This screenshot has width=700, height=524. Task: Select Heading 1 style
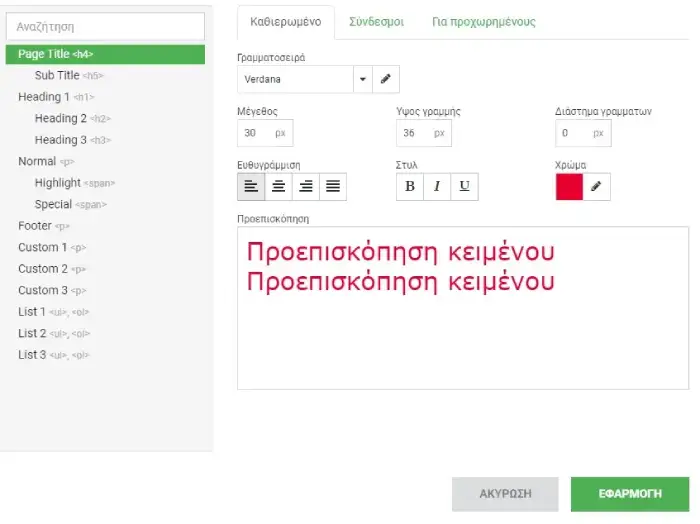coord(56,97)
